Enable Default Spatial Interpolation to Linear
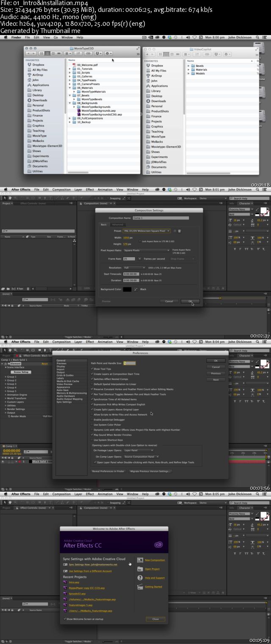 (x=92, y=384)
